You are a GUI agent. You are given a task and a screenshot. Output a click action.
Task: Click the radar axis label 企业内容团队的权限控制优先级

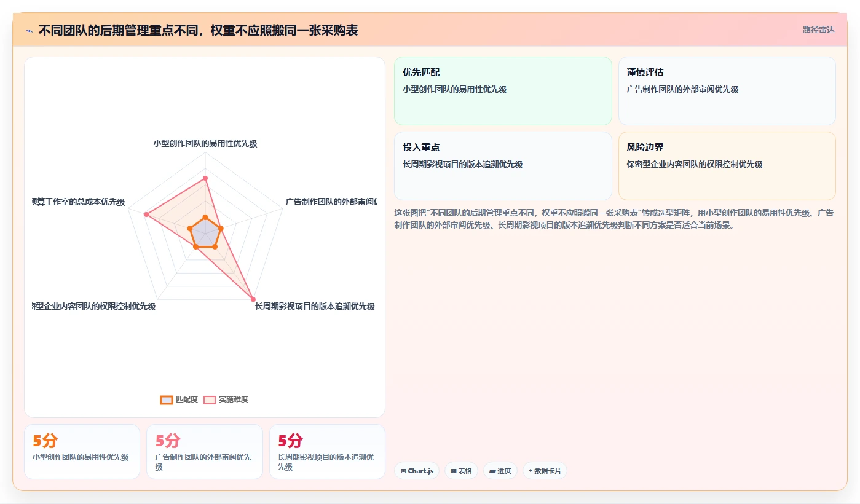[x=94, y=306]
